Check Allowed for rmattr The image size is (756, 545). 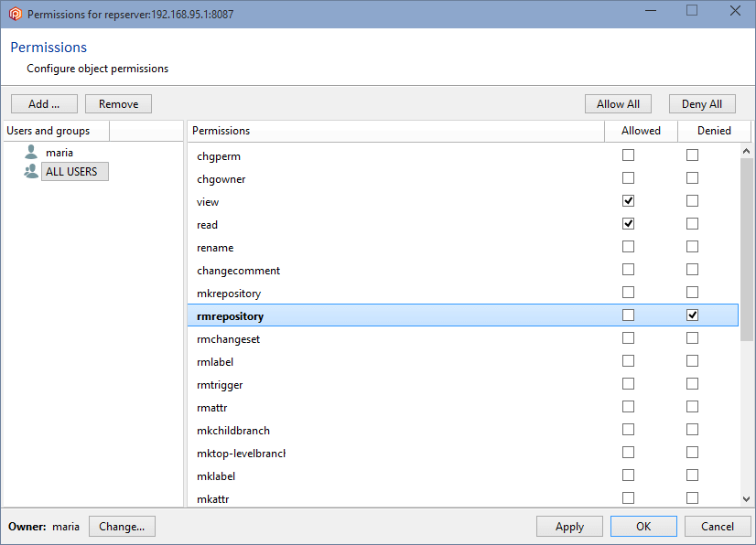628,407
